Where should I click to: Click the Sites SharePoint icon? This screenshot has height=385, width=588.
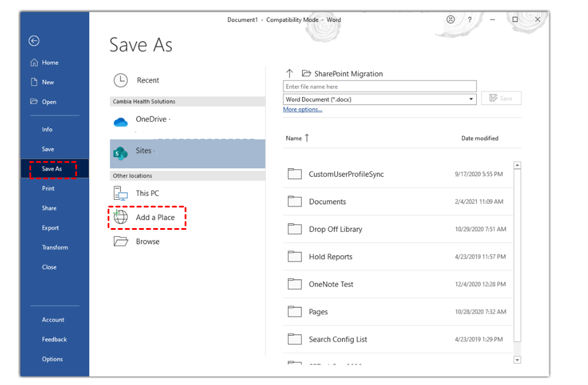pos(121,153)
